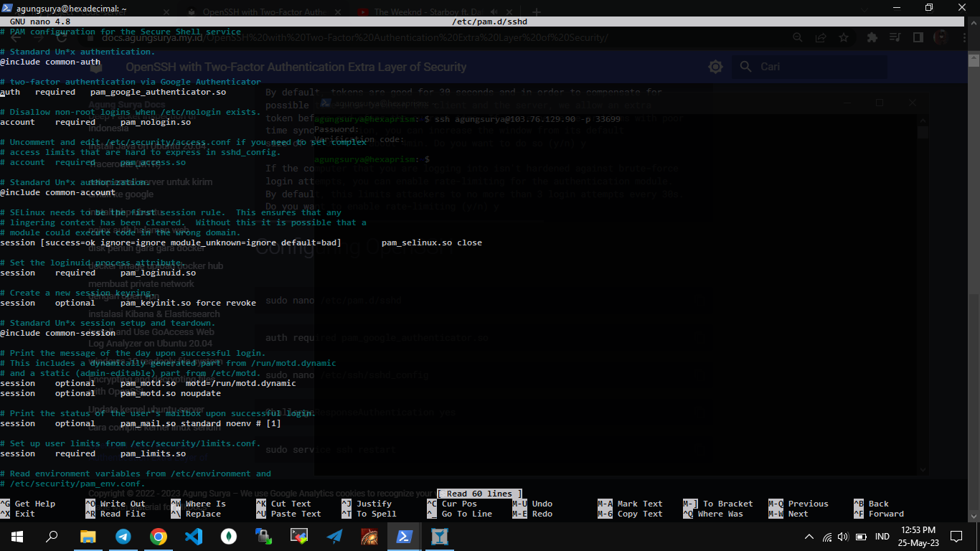Launch Visual Studio Code from the taskbar
The height and width of the screenshot is (551, 980).
pos(194,536)
